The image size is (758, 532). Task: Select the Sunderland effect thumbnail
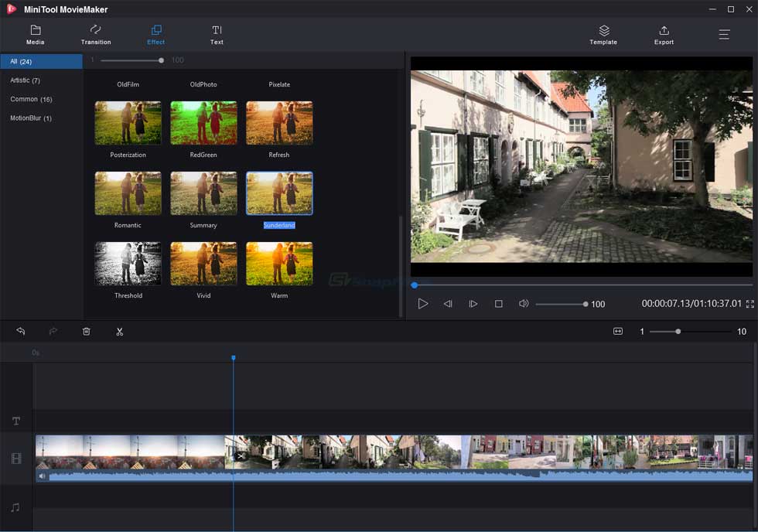(x=279, y=193)
